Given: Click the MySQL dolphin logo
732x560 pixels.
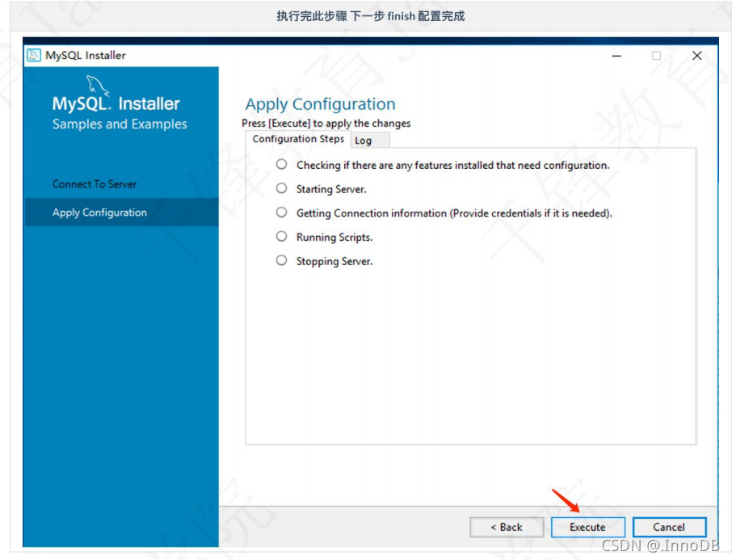Looking at the screenshot, I should pos(97,86).
